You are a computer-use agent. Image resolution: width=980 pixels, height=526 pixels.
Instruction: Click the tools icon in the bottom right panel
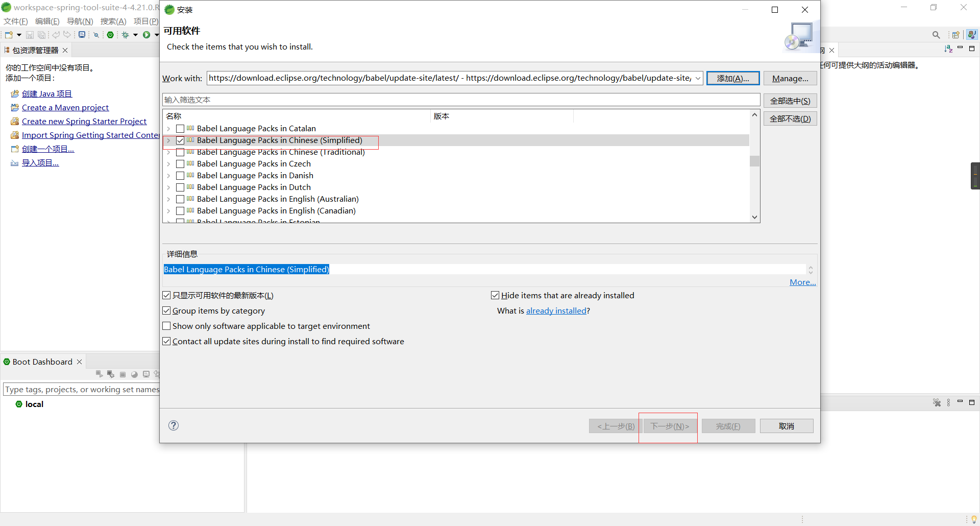click(937, 402)
